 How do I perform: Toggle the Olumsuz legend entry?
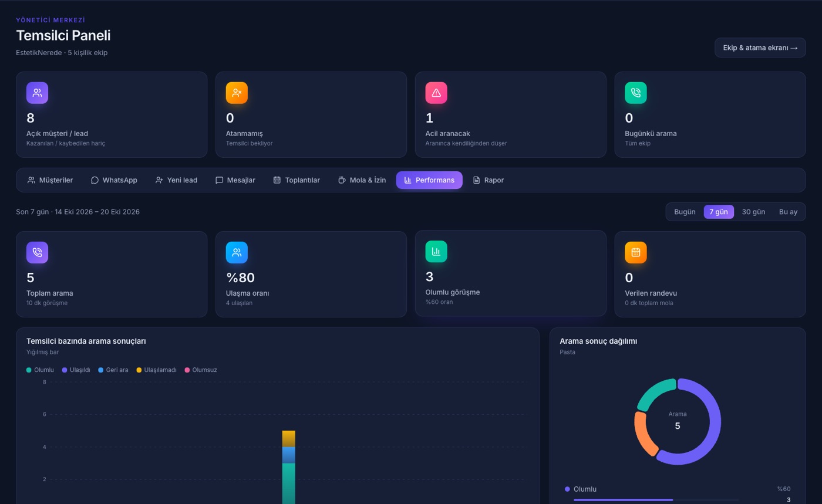(x=201, y=370)
